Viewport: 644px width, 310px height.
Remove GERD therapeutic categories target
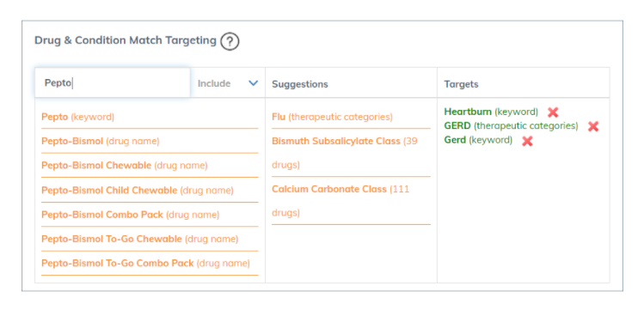point(593,126)
